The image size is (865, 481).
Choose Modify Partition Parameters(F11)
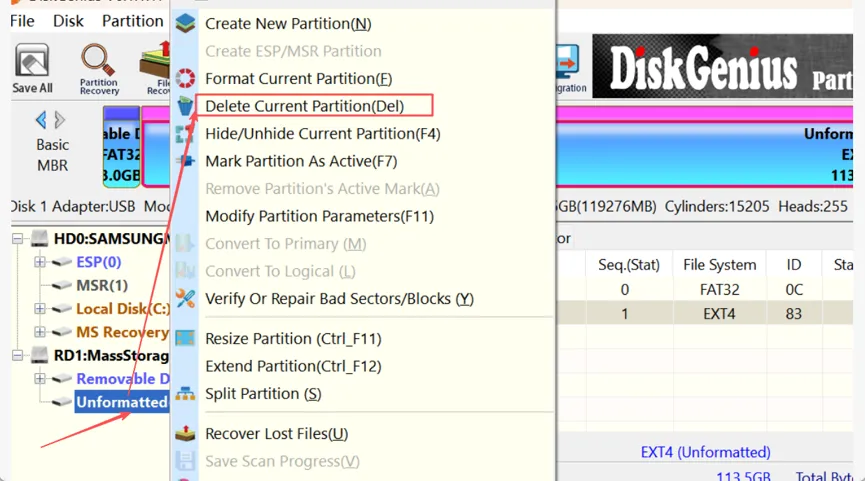pyautogui.click(x=319, y=216)
